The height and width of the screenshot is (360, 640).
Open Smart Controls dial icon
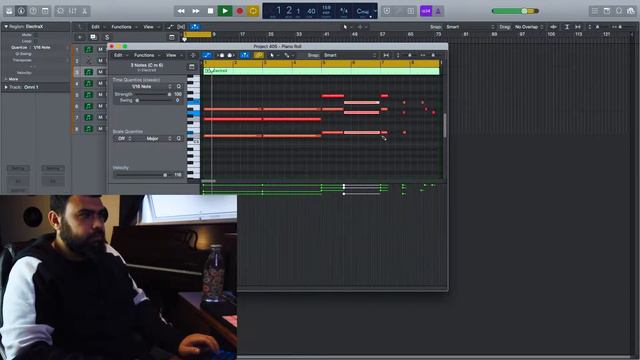pyautogui.click(x=60, y=11)
